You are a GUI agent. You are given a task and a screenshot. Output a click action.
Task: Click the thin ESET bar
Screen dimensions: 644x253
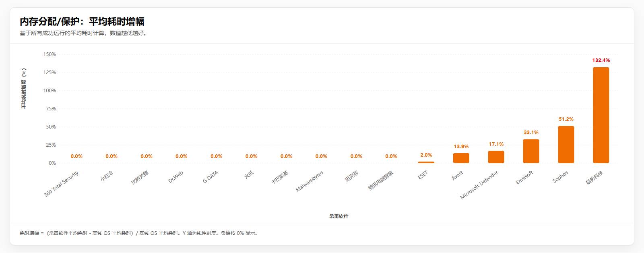pos(426,162)
